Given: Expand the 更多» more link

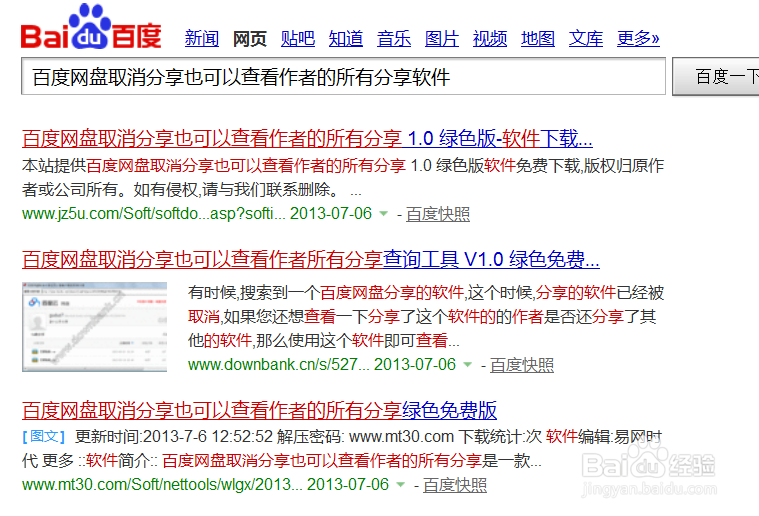Looking at the screenshot, I should (638, 38).
